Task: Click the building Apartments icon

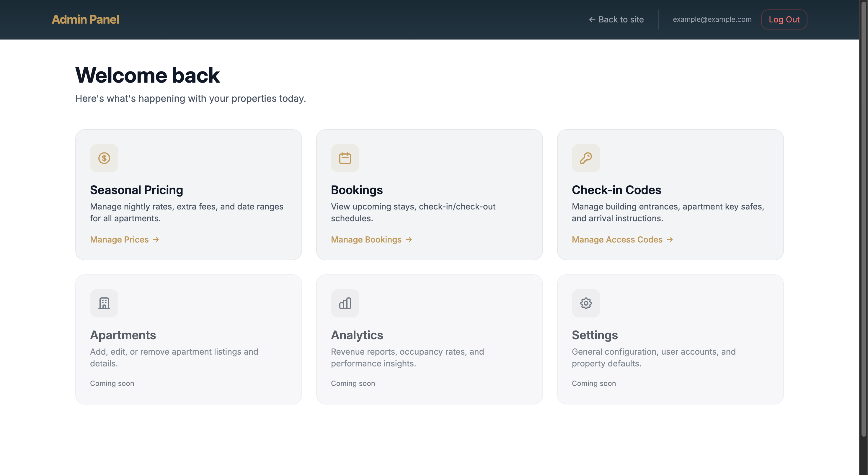Action: 104,303
